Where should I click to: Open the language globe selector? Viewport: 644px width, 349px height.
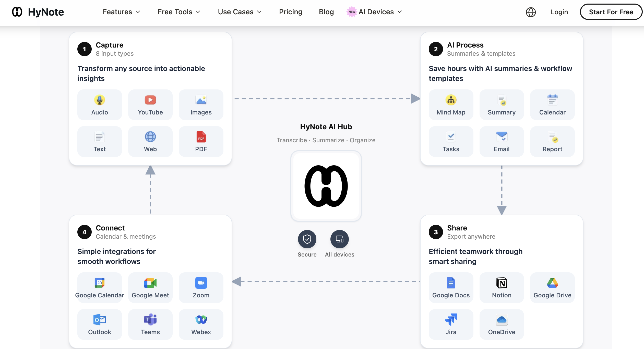point(531,12)
